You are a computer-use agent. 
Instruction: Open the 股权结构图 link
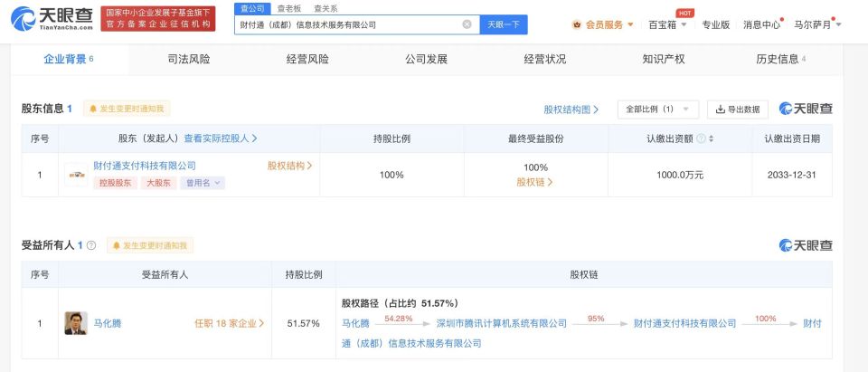click(571, 110)
